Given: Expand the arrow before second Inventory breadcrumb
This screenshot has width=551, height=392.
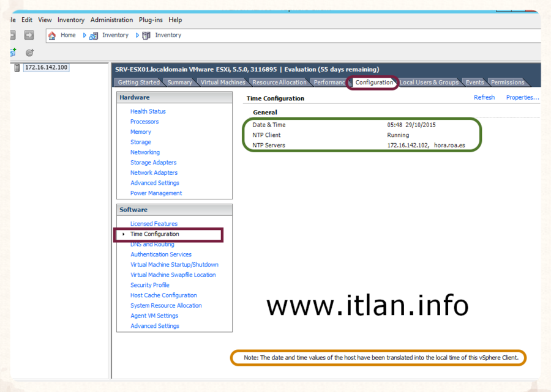Looking at the screenshot, I should click(137, 35).
